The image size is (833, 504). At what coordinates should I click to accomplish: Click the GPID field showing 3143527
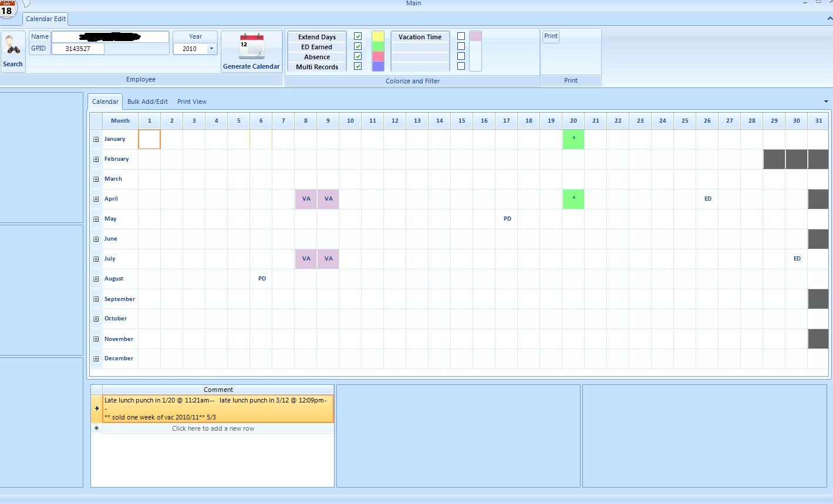click(78, 49)
